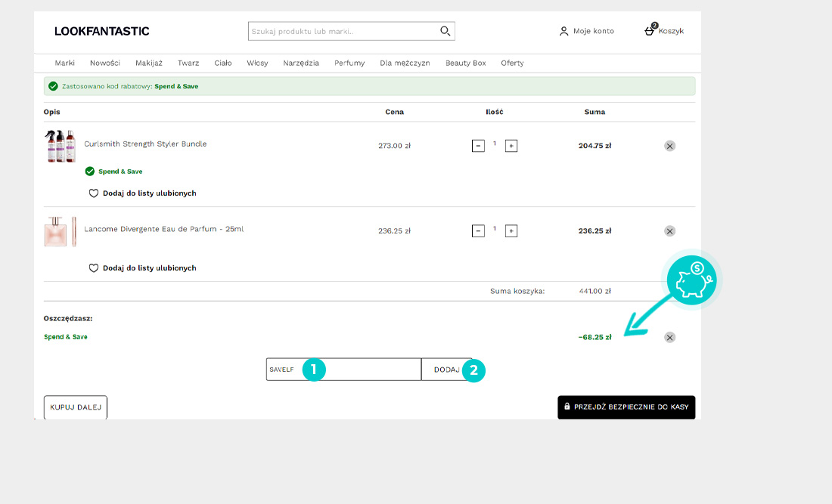Remove Lancome perfume from basket
This screenshot has height=504, width=832.
pyautogui.click(x=669, y=231)
